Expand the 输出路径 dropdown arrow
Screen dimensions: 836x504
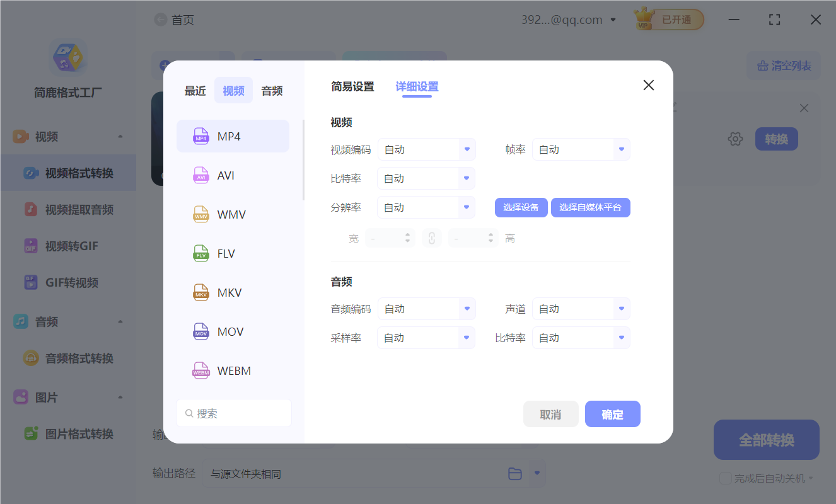tap(537, 473)
